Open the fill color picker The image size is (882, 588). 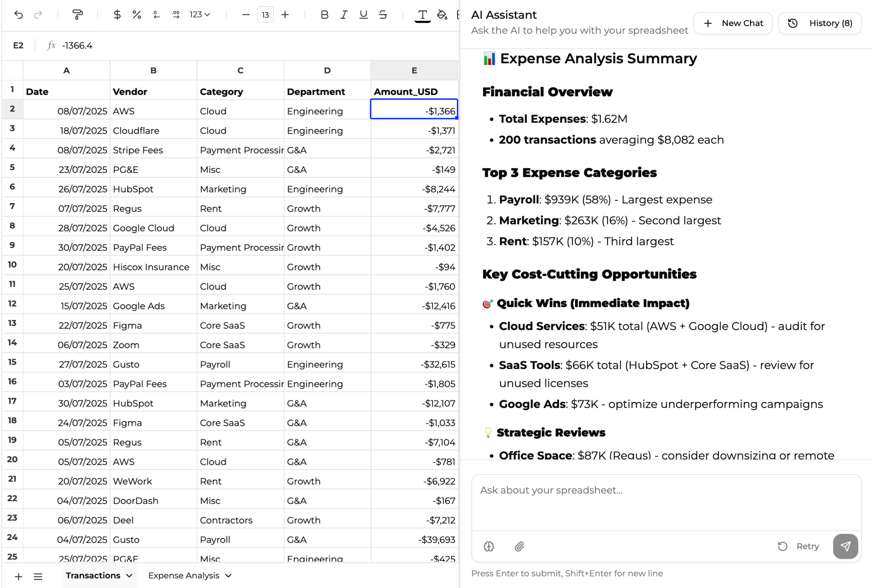[442, 15]
